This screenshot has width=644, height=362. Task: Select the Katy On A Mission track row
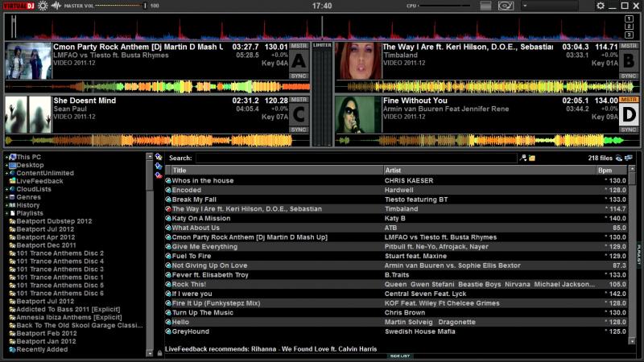[x=396, y=218]
